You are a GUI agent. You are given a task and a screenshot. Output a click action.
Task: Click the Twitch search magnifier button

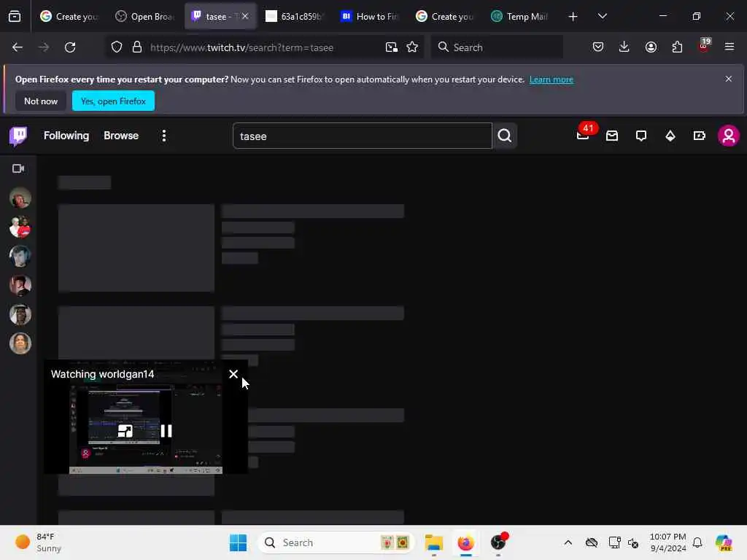click(505, 136)
